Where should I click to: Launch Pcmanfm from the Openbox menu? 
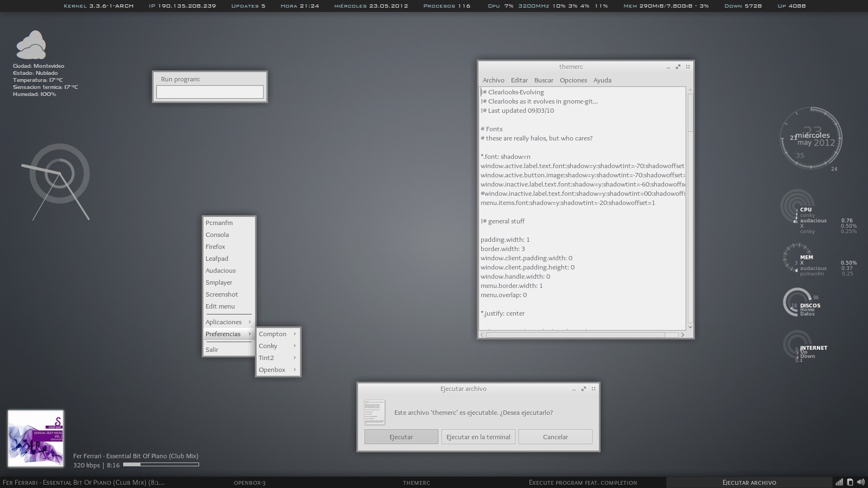pos(229,223)
